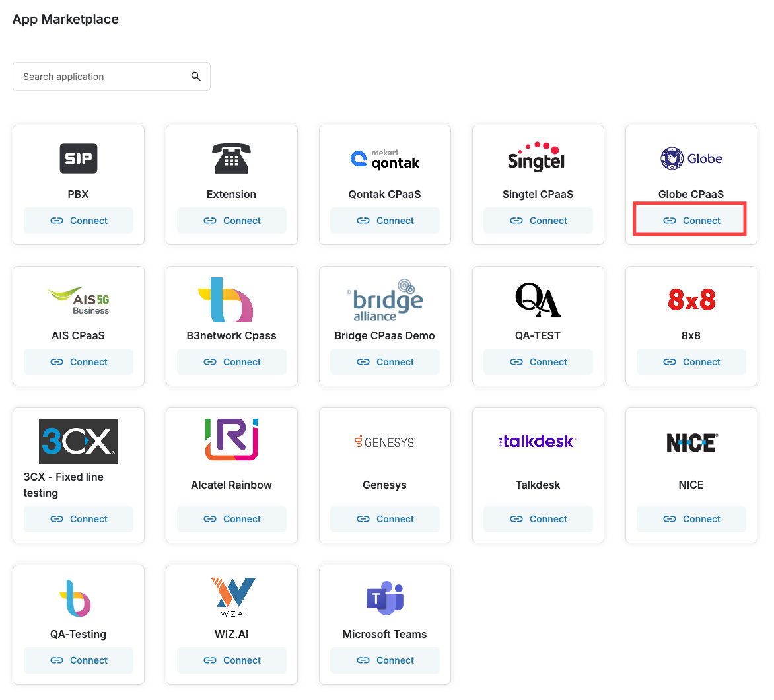Connect the Genesys app
The height and width of the screenshot is (700, 774).
384,519
